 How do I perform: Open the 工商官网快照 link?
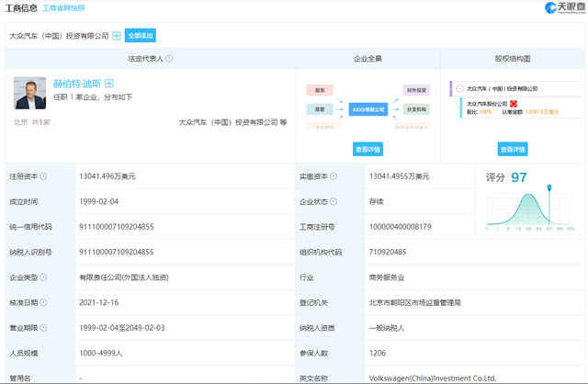point(63,8)
